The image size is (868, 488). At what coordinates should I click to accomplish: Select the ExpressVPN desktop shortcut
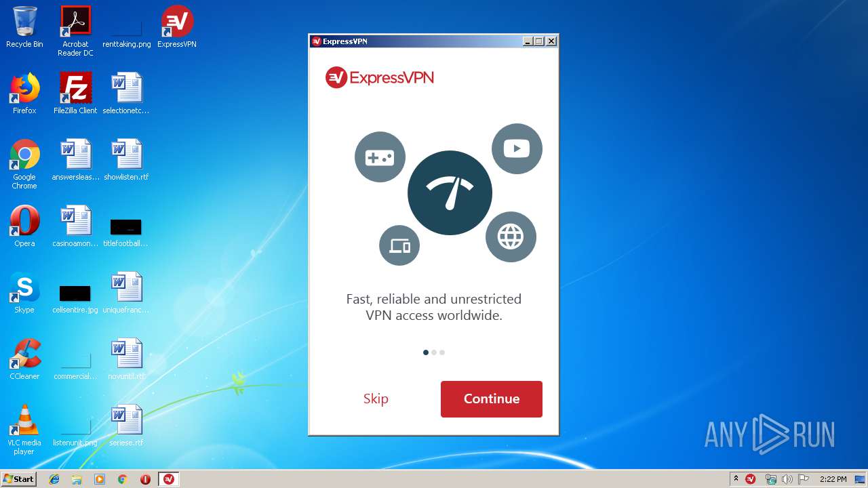point(177,27)
